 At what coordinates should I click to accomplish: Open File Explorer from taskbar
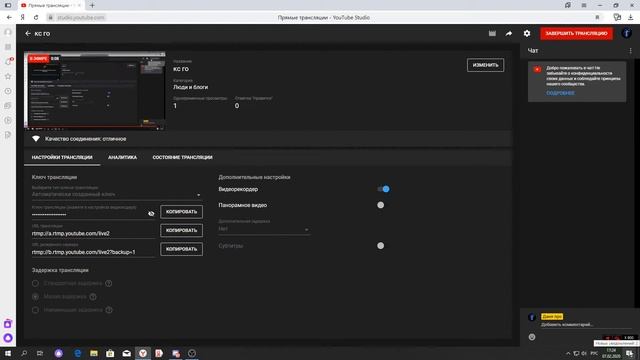click(94, 353)
